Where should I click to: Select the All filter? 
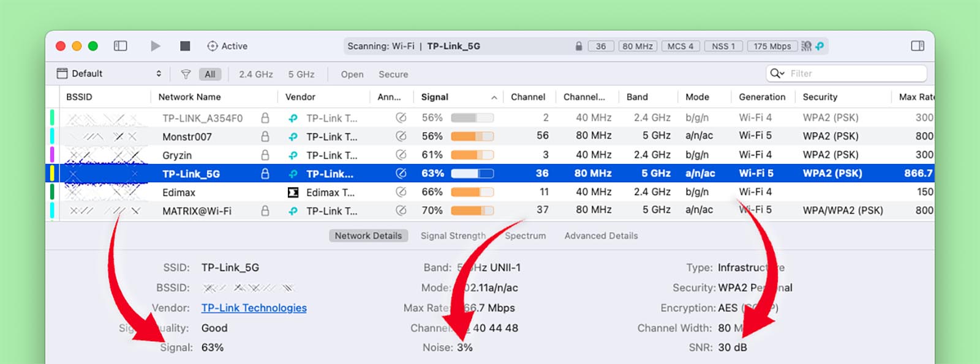(x=210, y=74)
